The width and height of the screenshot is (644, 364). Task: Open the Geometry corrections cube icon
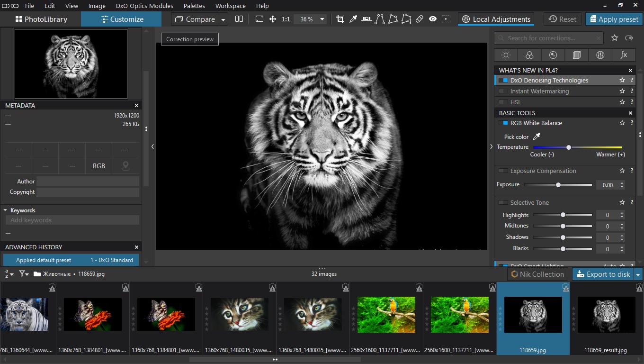(x=576, y=55)
